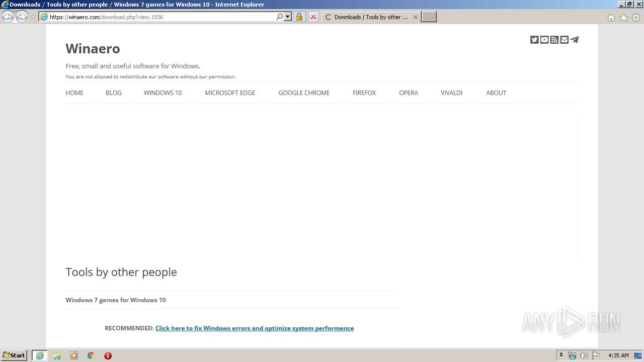Select the 'Tools by other people' heading

(121, 272)
